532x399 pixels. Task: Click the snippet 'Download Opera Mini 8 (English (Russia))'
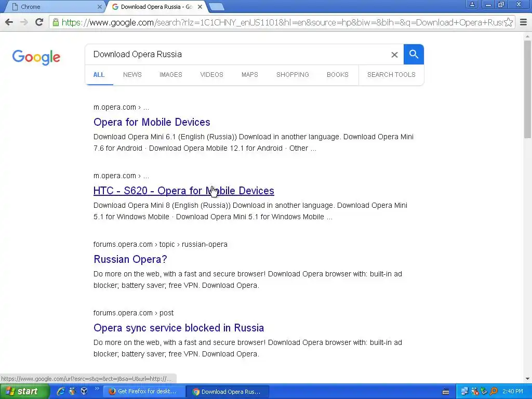point(162,205)
